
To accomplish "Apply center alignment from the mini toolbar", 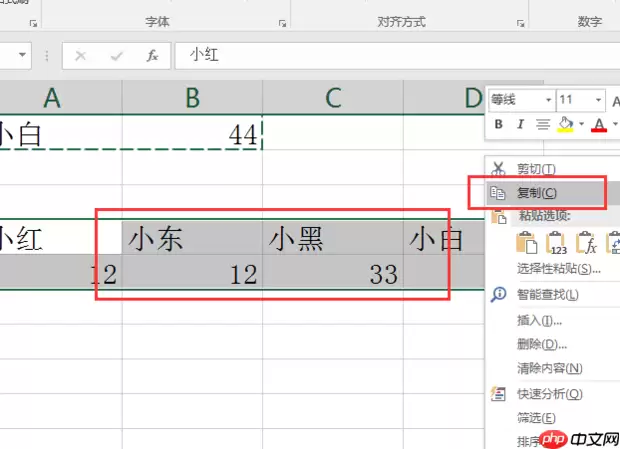I will 543,124.
